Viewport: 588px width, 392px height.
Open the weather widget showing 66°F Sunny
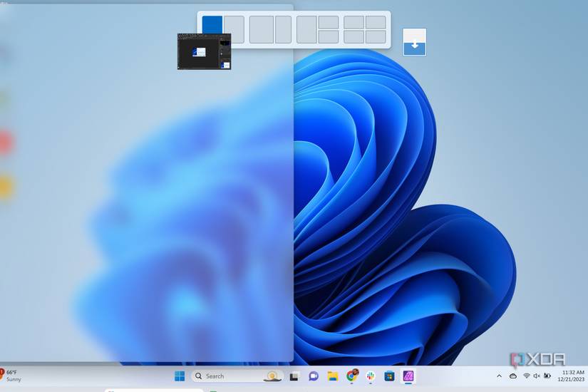(11, 376)
